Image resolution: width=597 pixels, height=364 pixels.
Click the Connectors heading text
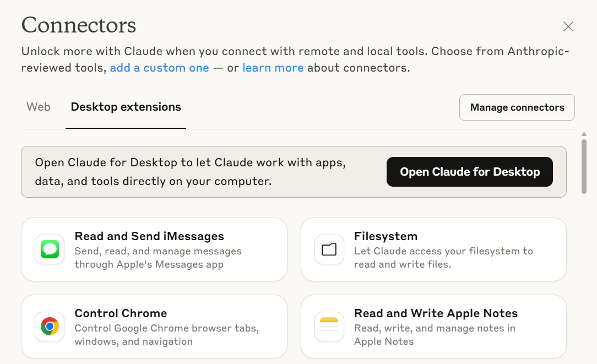click(78, 25)
